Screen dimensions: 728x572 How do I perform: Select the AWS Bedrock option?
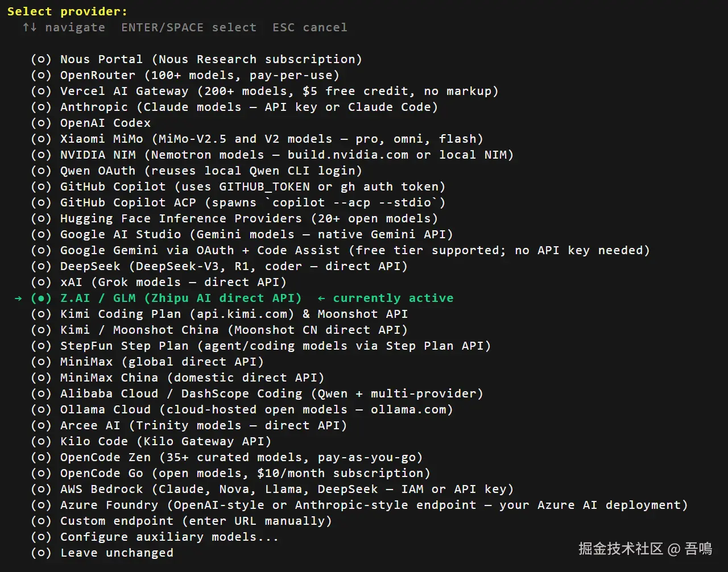coord(41,489)
